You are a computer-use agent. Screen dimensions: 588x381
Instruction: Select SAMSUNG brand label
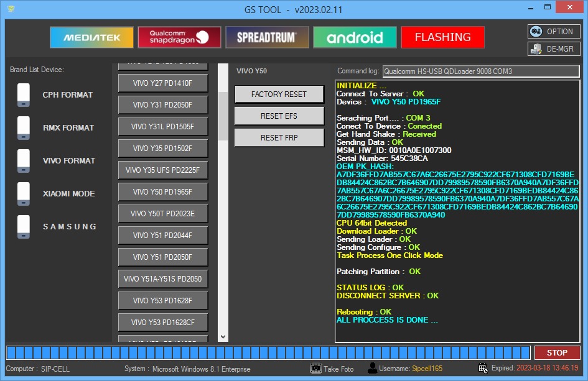70,227
